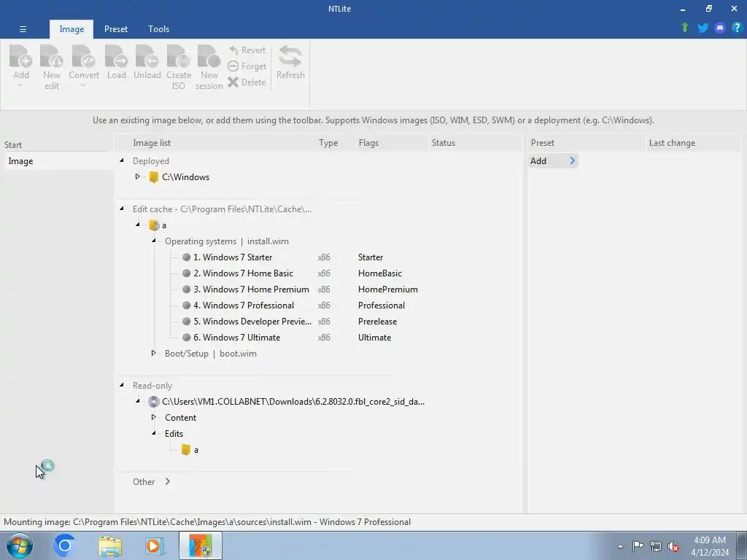Switch to the Image tab
This screenshot has width=747, height=560.
[x=71, y=29]
